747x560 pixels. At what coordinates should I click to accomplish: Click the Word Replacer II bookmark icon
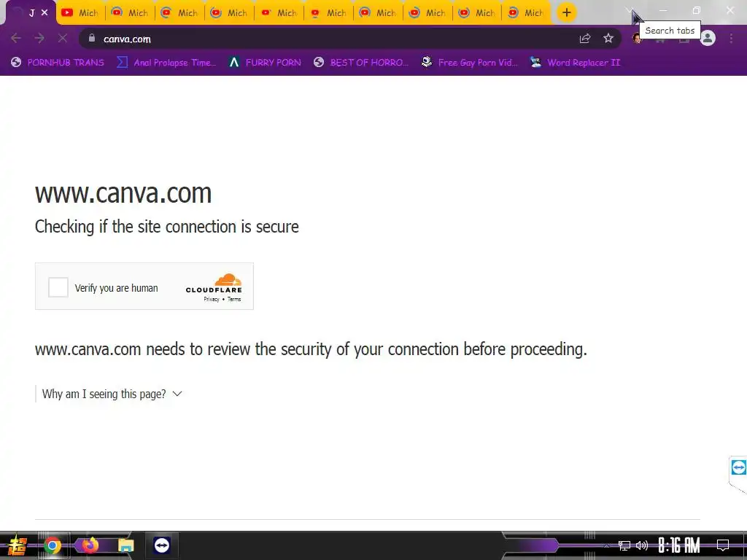point(535,63)
